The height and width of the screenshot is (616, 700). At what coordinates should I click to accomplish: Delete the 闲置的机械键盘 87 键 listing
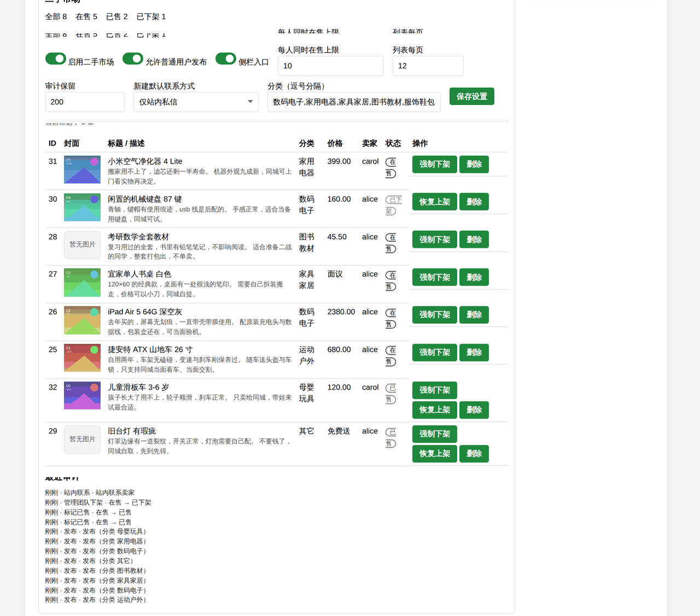[x=474, y=202]
